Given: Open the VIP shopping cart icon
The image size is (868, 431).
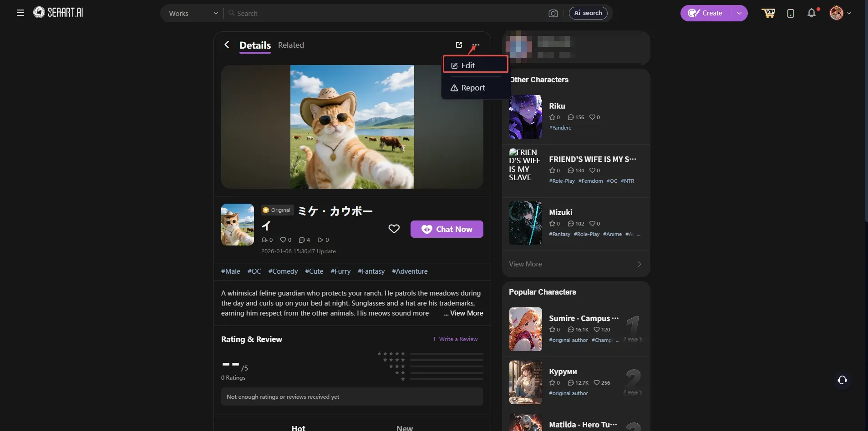Looking at the screenshot, I should coord(768,13).
